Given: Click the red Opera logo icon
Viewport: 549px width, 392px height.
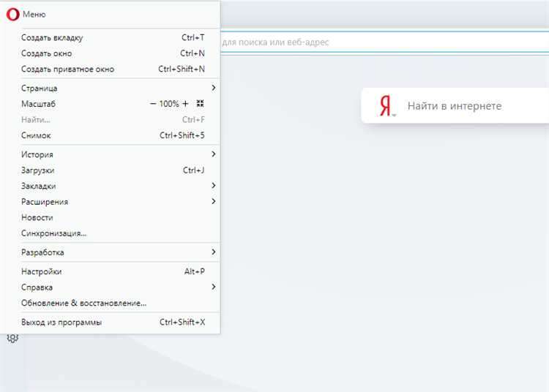Looking at the screenshot, I should pos(12,15).
